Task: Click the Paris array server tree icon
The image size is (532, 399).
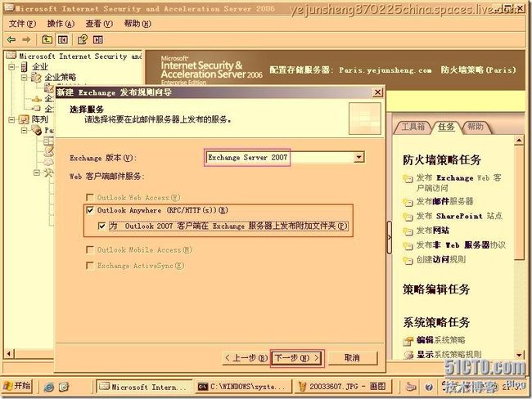Action: tap(37, 129)
